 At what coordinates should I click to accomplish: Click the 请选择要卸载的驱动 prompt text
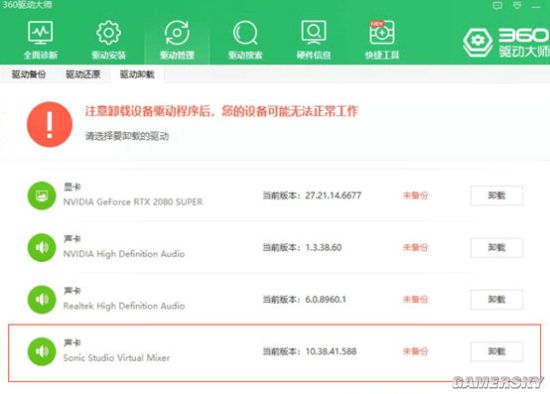(127, 136)
